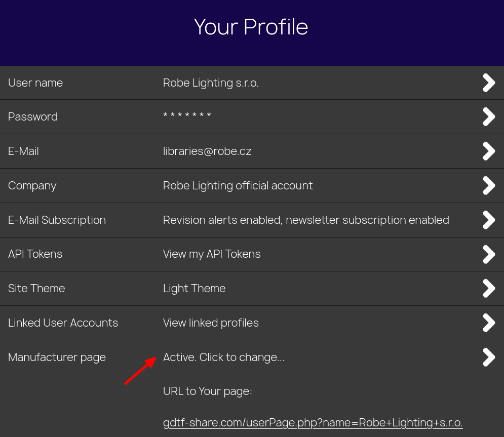Click View my API Tokens
504x437 pixels.
point(212,254)
